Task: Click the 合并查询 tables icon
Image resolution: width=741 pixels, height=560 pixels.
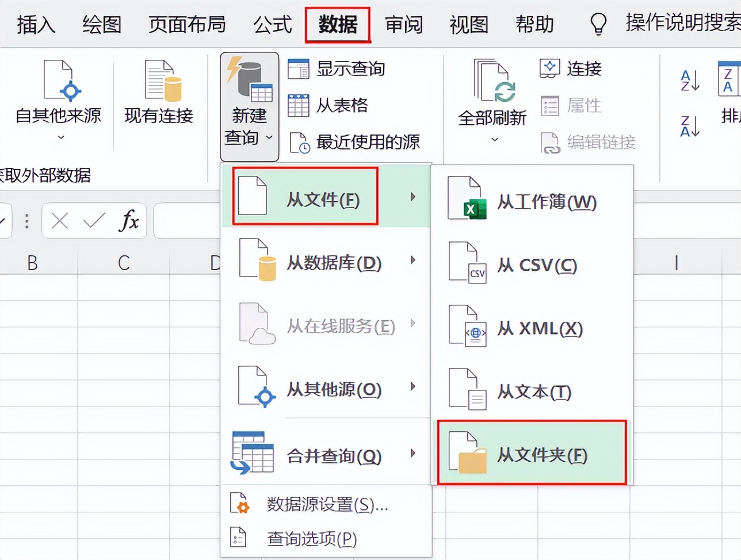Action: pos(253,453)
